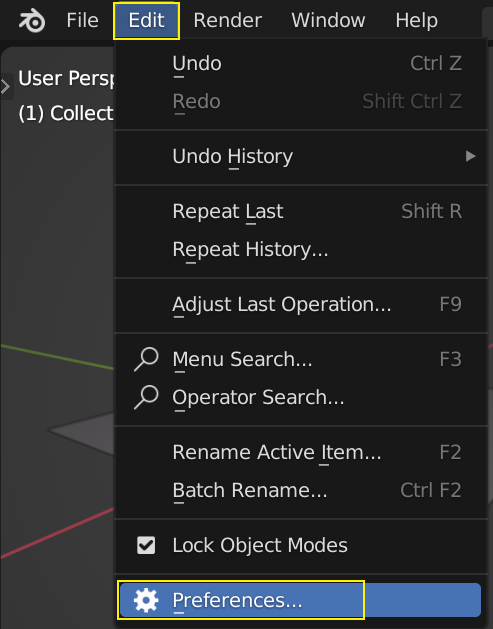Open the Help menu
The height and width of the screenshot is (629, 493).
click(416, 20)
